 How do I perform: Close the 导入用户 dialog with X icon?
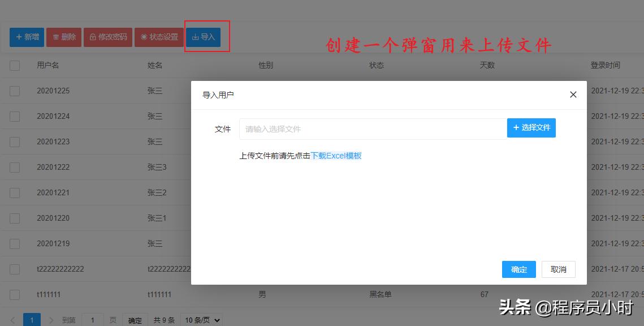pyautogui.click(x=573, y=95)
